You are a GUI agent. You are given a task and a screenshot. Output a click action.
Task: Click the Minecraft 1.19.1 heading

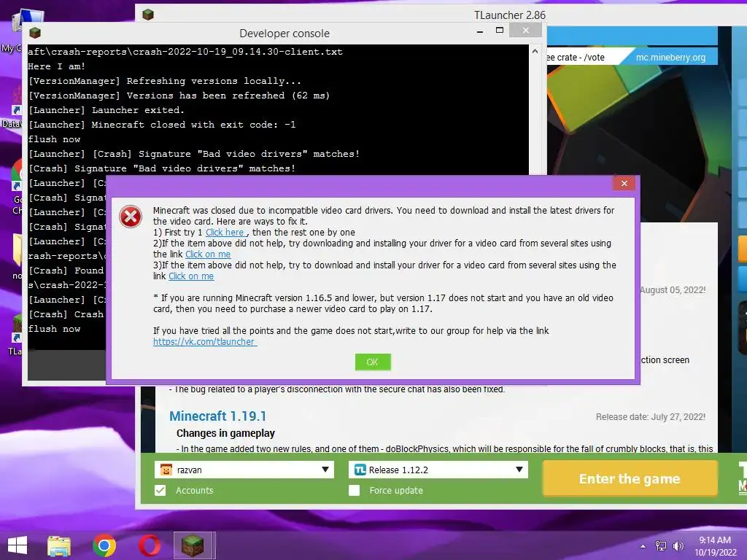pos(217,416)
